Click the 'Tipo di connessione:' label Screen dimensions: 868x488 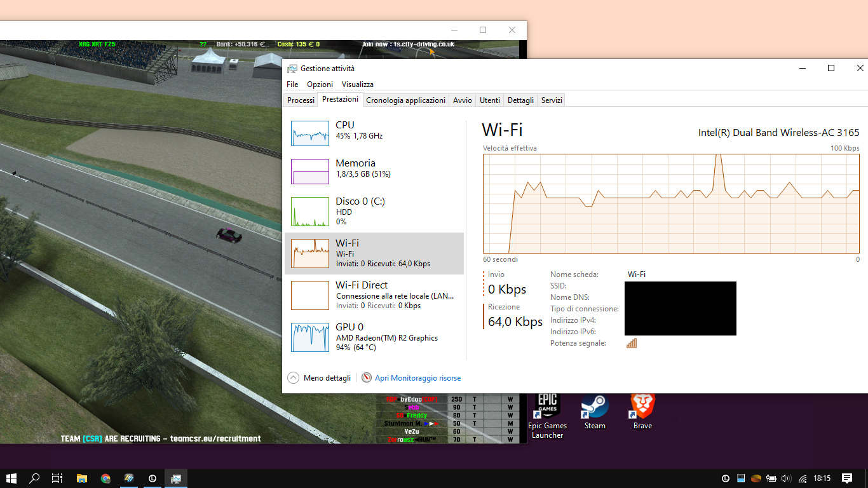[x=585, y=309]
